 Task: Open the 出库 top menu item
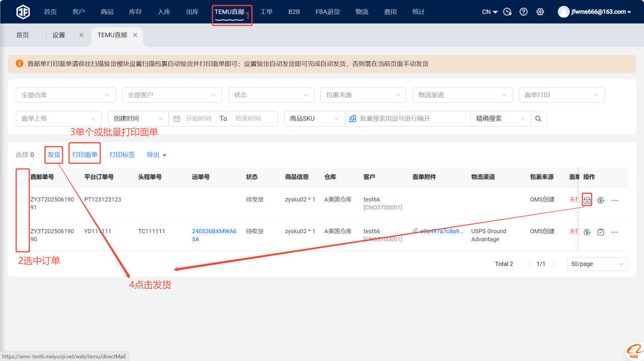(192, 12)
